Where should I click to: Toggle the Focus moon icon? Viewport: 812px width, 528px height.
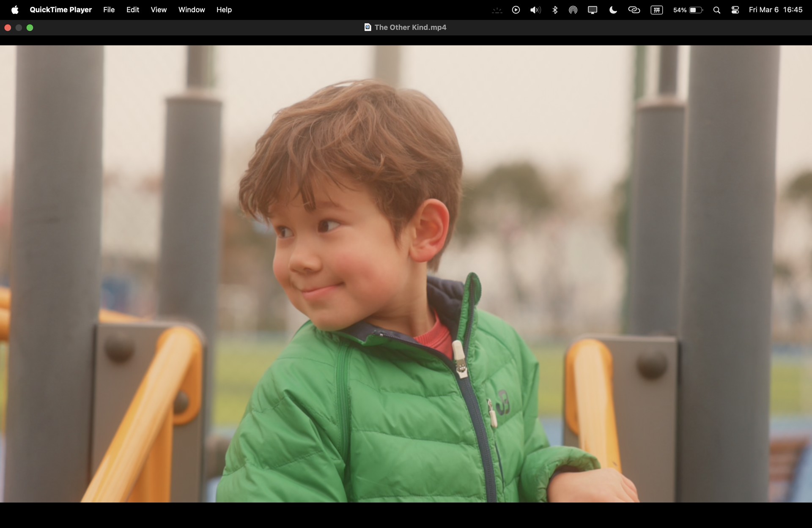[x=613, y=10]
